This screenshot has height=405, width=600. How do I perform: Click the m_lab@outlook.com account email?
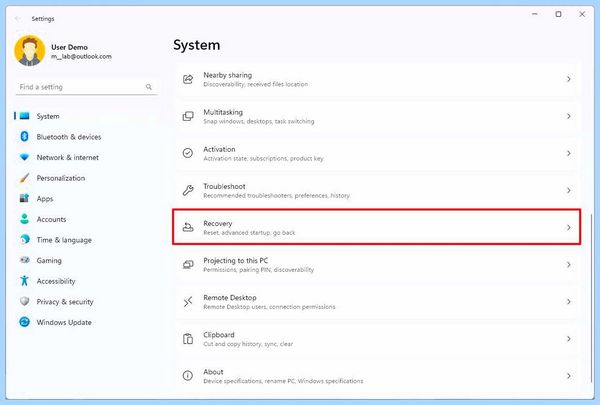pos(82,56)
